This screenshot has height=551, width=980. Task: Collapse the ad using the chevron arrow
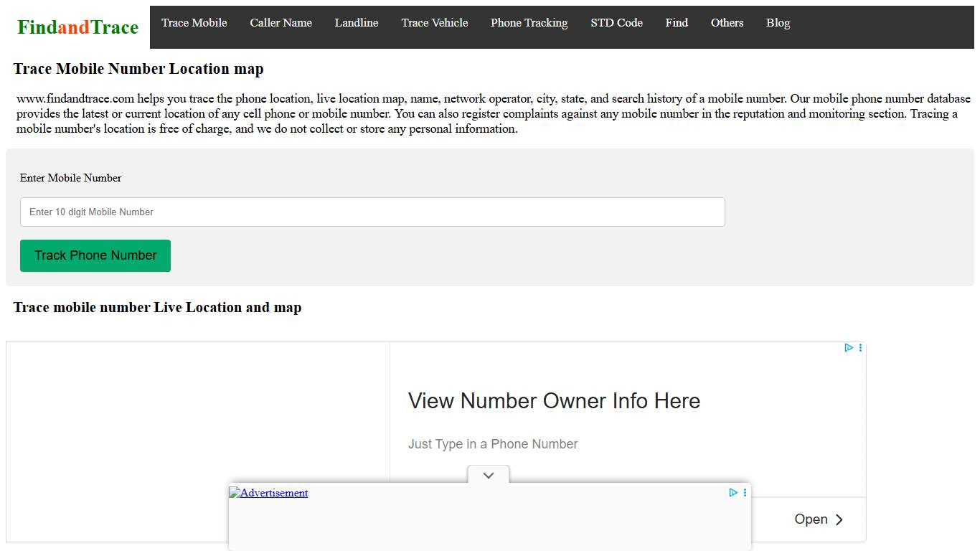tap(488, 475)
